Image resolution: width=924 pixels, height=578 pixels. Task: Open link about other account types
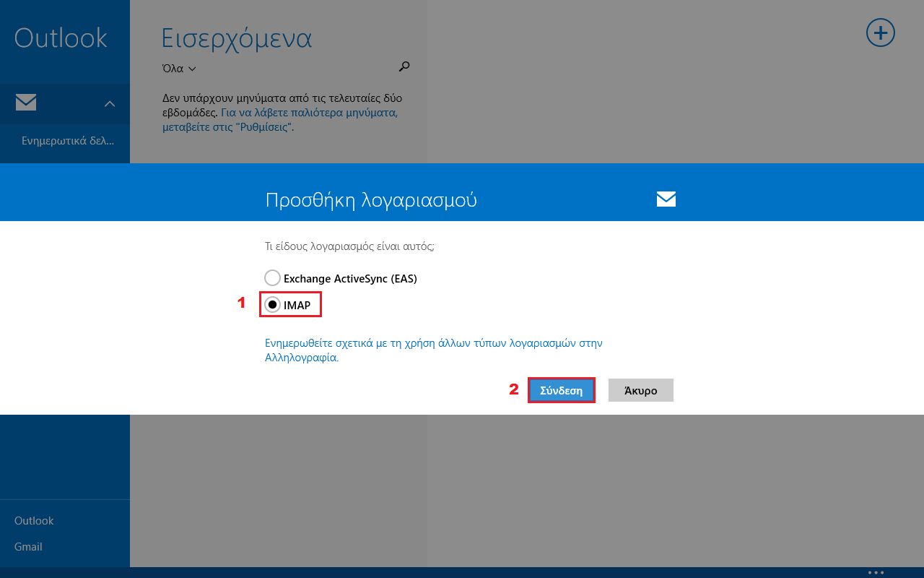tap(433, 350)
